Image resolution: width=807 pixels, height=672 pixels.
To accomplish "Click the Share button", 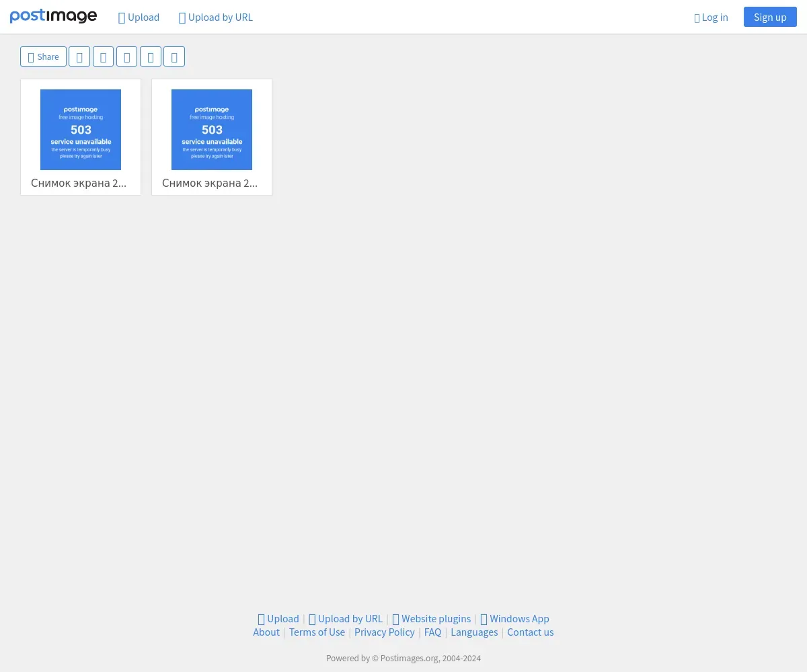I will point(43,56).
